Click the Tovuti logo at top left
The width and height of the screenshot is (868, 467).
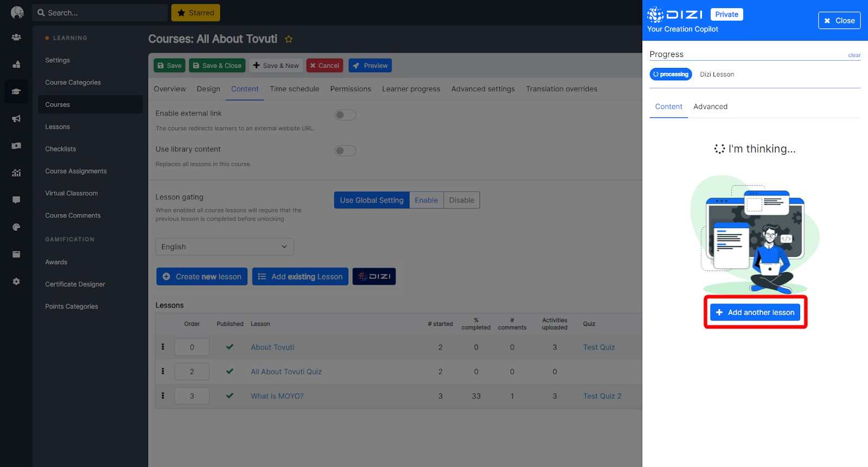(17, 12)
